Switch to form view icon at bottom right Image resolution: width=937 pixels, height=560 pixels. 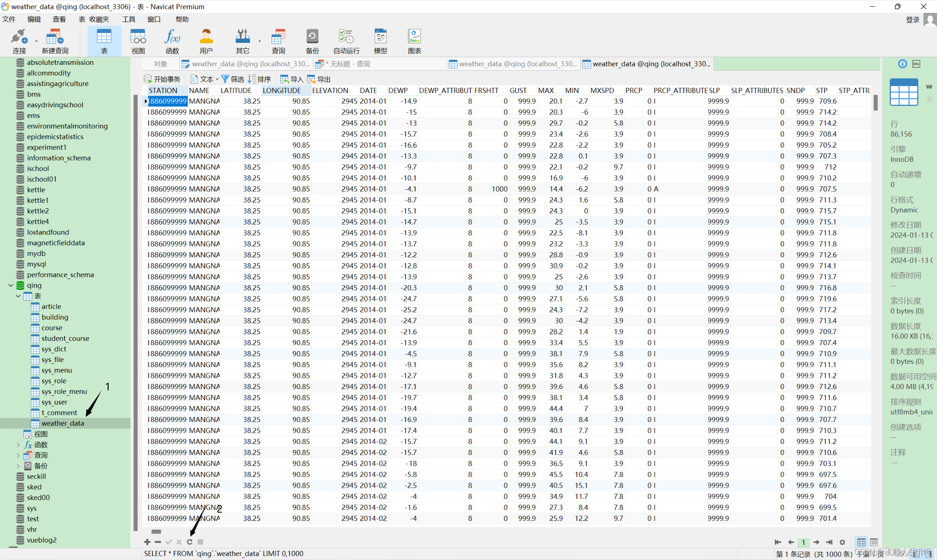pyautogui.click(x=874, y=542)
